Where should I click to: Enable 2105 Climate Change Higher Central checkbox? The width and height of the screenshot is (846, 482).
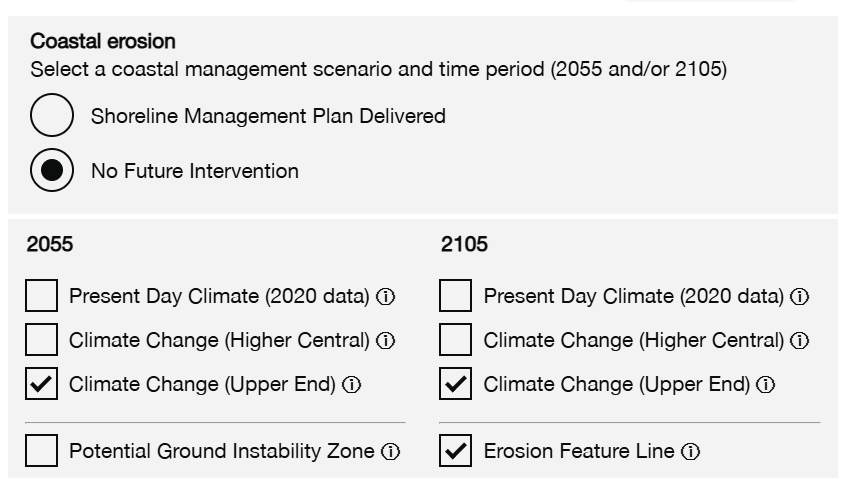[455, 340]
